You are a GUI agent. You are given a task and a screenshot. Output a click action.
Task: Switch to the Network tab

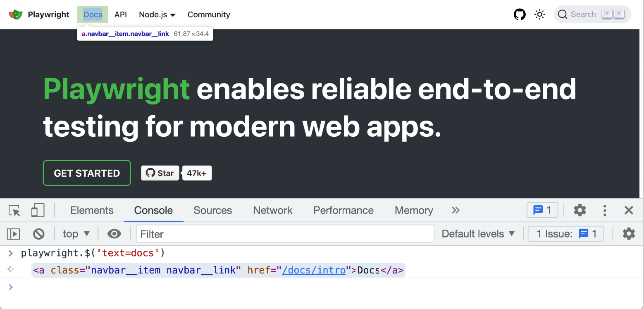(272, 210)
